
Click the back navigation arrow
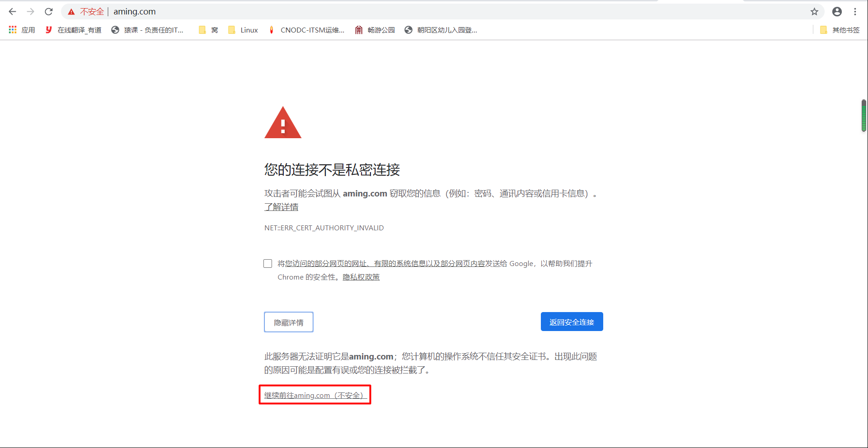tap(12, 12)
